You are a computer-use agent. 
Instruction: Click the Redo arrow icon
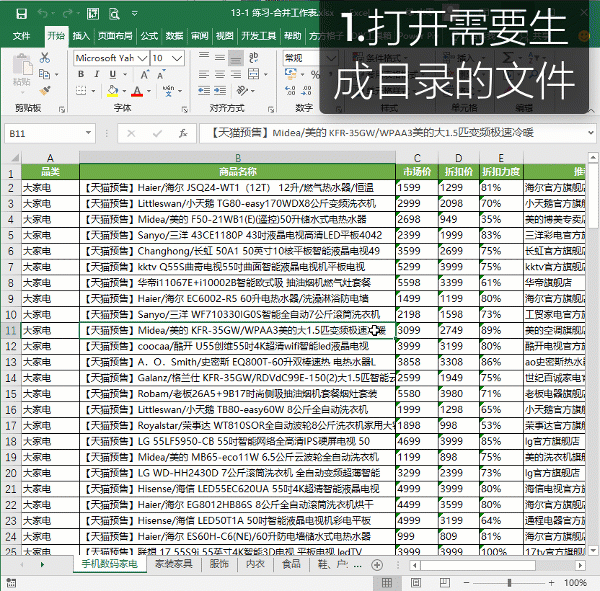67,14
